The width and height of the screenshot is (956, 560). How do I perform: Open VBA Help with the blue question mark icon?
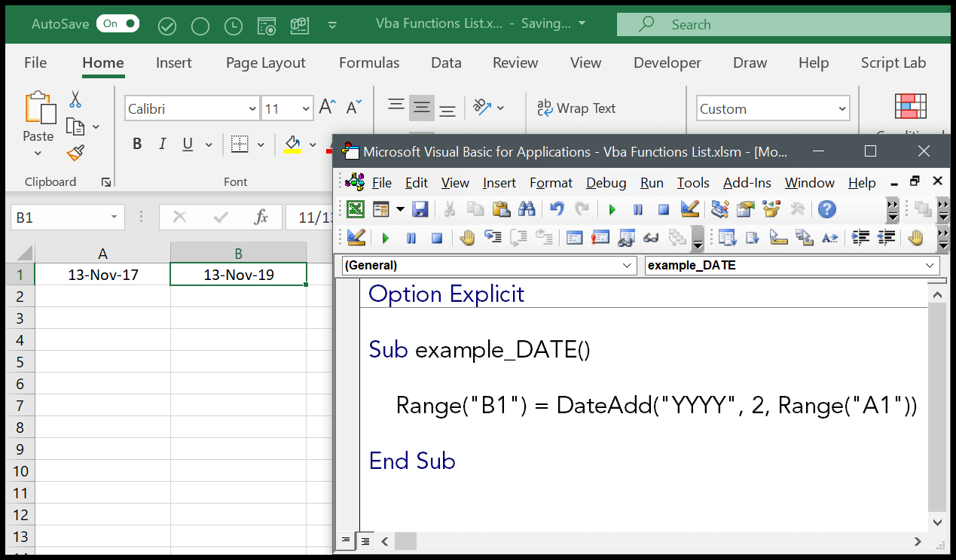[826, 209]
